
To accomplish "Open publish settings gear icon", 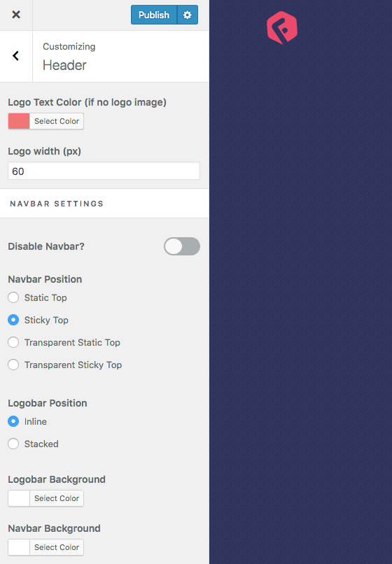I will 188,15.
